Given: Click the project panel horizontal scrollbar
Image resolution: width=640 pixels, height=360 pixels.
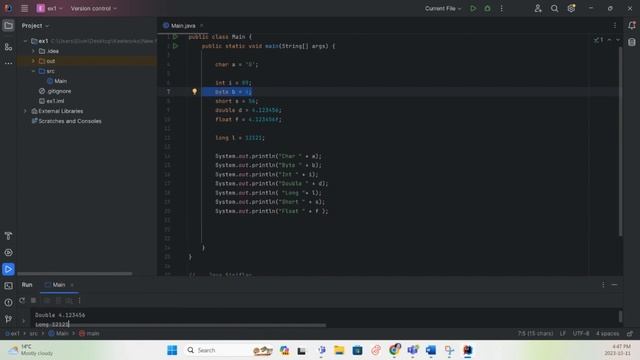Looking at the screenshot, I should pyautogui.click(x=75, y=273).
